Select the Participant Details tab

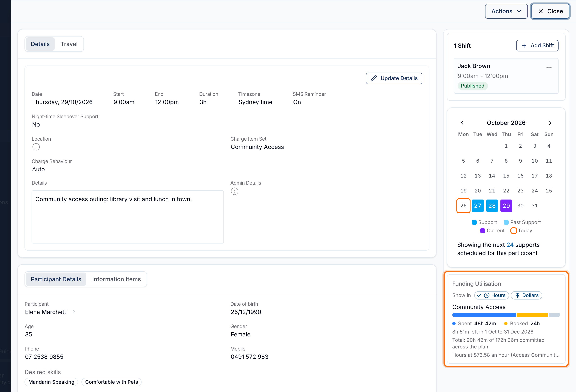tap(56, 279)
